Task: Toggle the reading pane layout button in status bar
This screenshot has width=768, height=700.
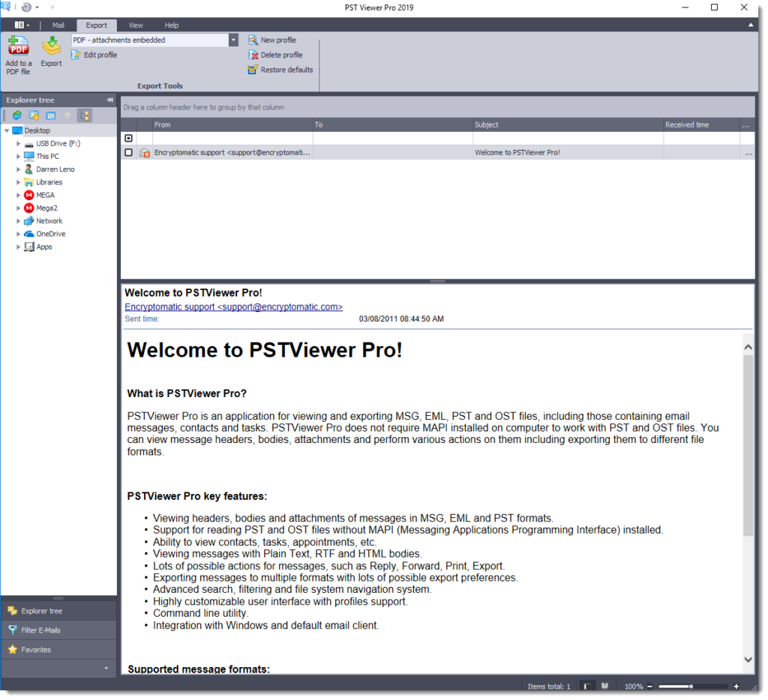Action: [588, 687]
